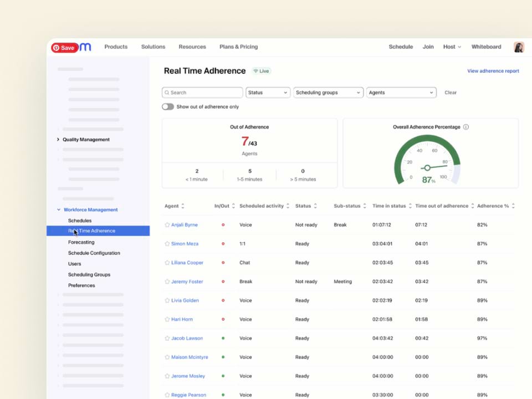Open the user profile avatar
This screenshot has height=399, width=532.
(519, 47)
